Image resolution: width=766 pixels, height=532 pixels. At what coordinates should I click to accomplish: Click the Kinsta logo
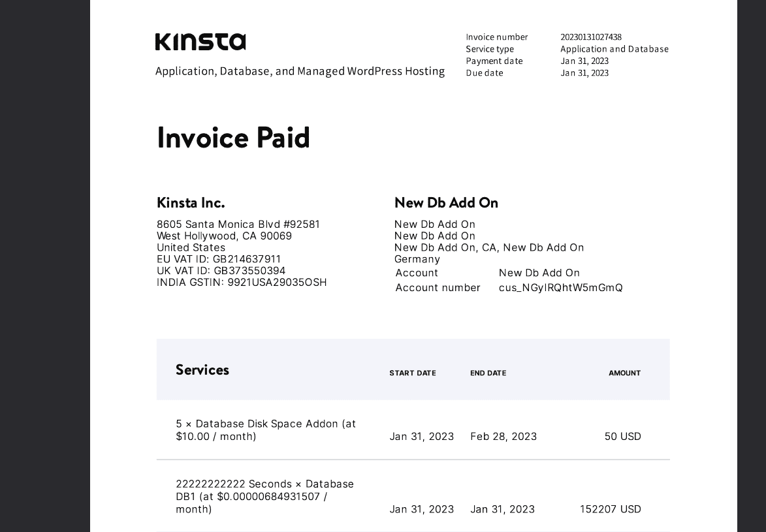point(200,41)
